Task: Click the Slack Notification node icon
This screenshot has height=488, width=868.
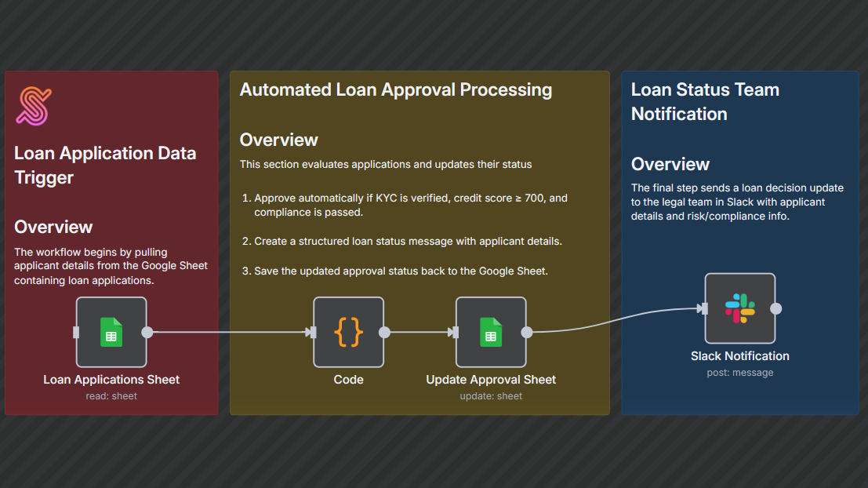Action: click(739, 308)
